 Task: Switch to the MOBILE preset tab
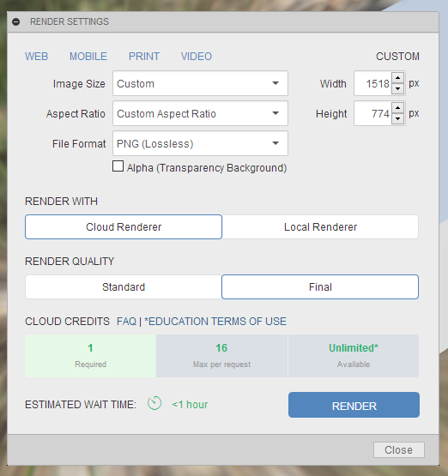click(x=88, y=57)
